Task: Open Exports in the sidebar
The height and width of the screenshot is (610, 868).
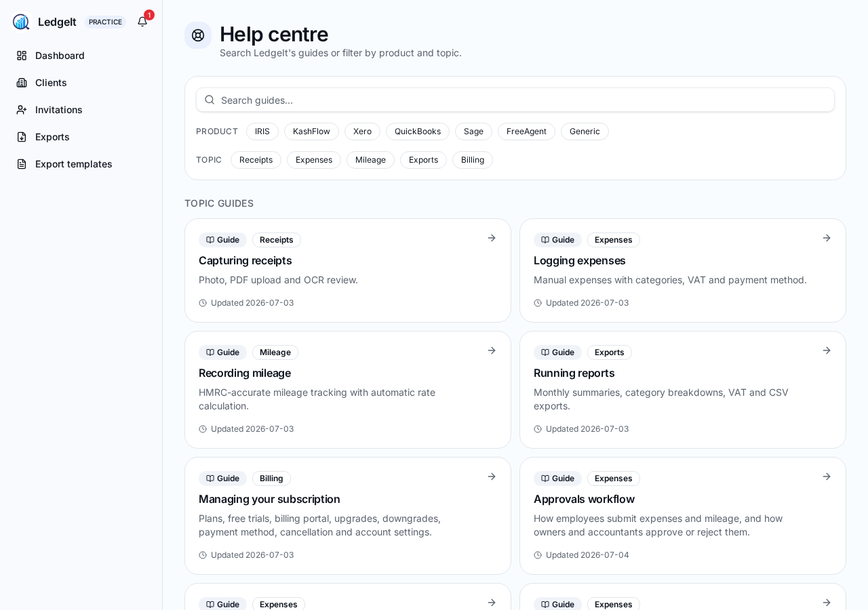Action: pos(81,137)
